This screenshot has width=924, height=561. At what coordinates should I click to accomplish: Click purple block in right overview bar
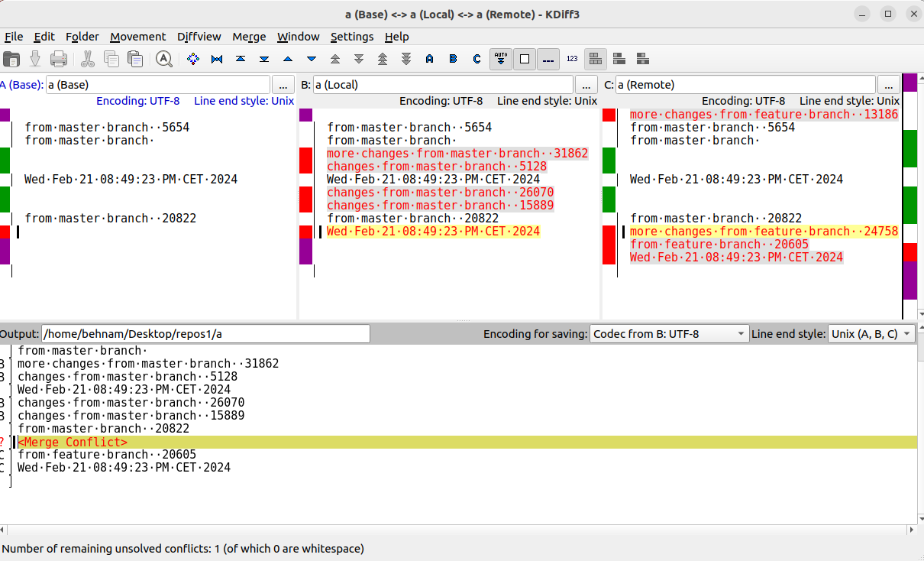point(909,279)
